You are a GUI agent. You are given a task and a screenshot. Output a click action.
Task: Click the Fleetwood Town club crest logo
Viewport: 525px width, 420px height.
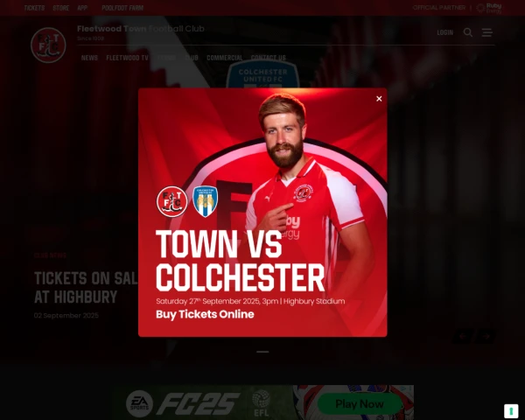(48, 45)
